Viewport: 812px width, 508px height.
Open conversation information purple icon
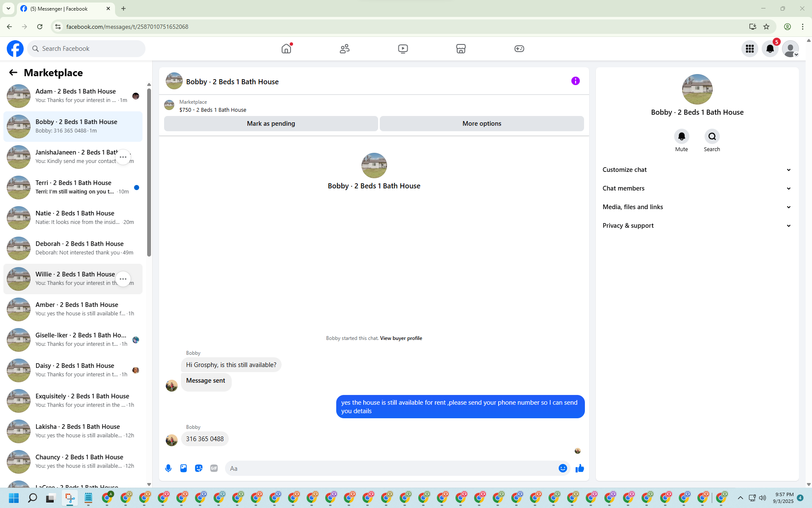576,81
